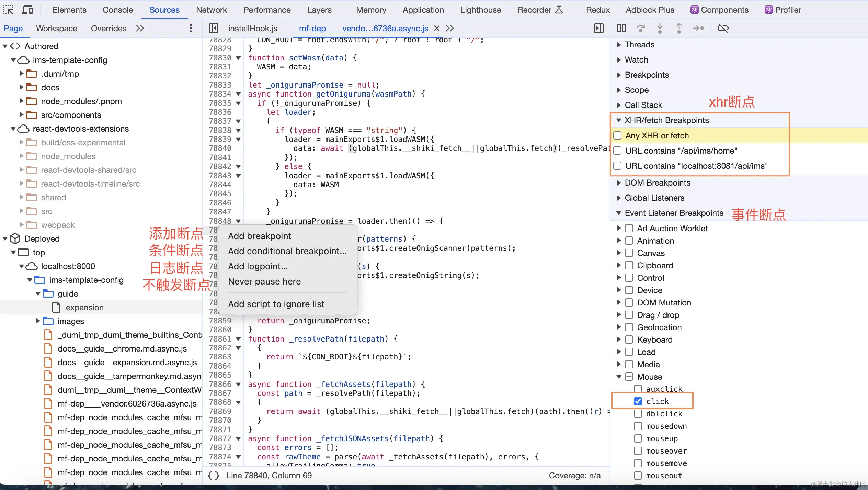This screenshot has width=868, height=490.
Task: Collapse the Mouse event category
Action: pyautogui.click(x=619, y=377)
